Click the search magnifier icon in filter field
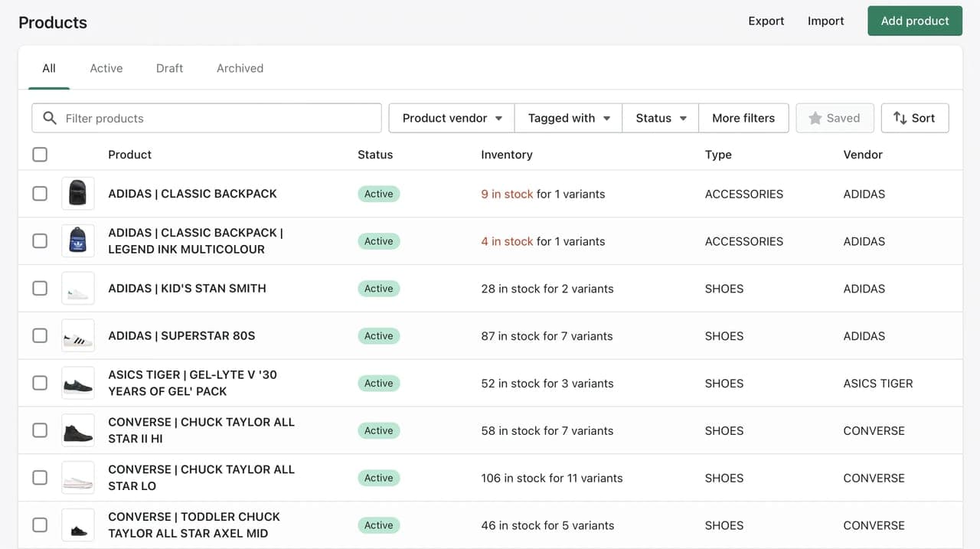 (x=50, y=118)
